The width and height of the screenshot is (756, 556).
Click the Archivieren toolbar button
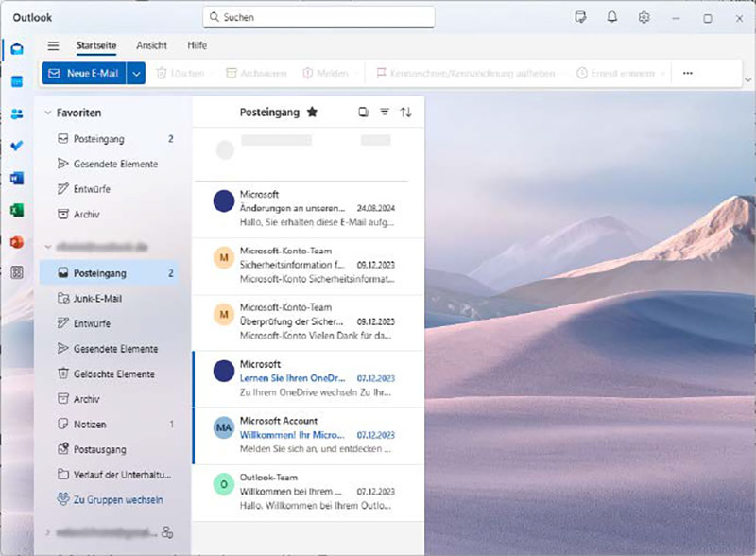click(x=256, y=74)
